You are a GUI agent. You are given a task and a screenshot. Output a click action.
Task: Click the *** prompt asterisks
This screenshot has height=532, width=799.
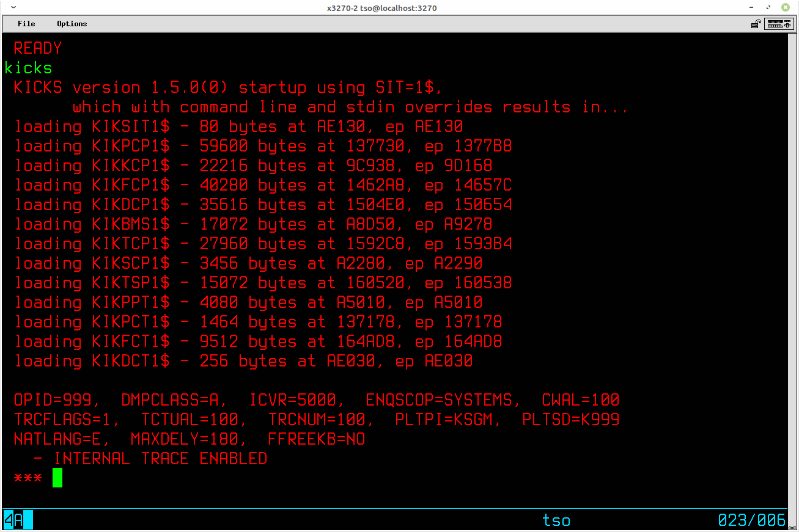[28, 478]
